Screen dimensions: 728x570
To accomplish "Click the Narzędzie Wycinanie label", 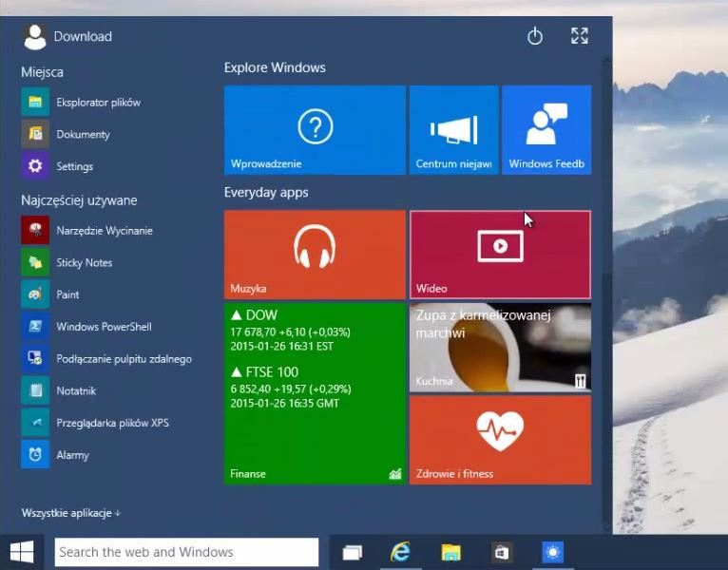I will [105, 231].
